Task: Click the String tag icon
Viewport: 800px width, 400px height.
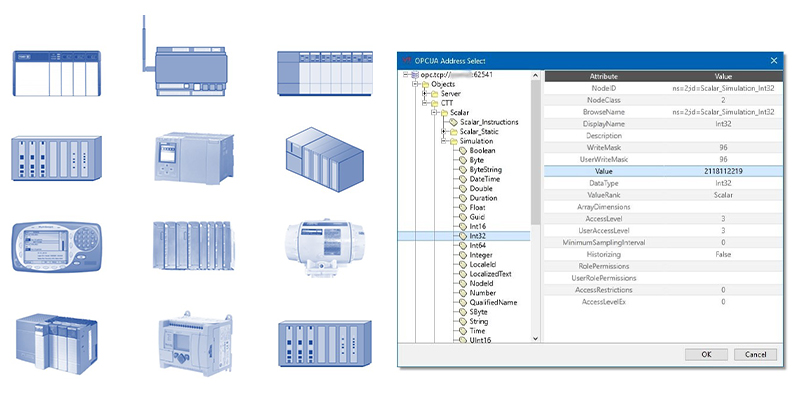Action: point(461,321)
